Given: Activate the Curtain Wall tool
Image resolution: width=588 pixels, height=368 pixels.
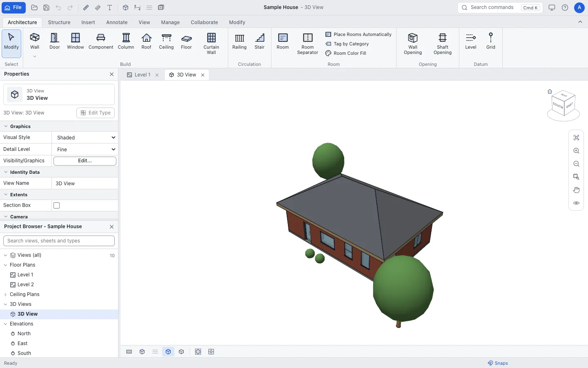Looking at the screenshot, I should [211, 44].
